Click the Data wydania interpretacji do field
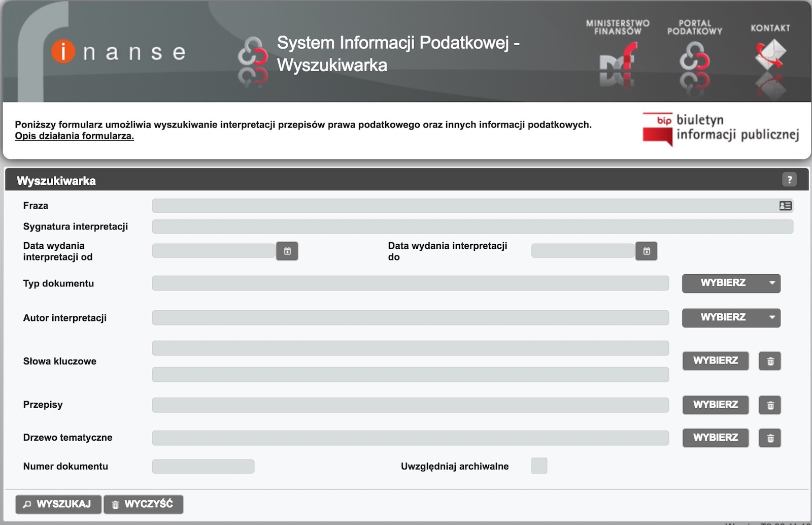812x525 pixels. click(583, 251)
